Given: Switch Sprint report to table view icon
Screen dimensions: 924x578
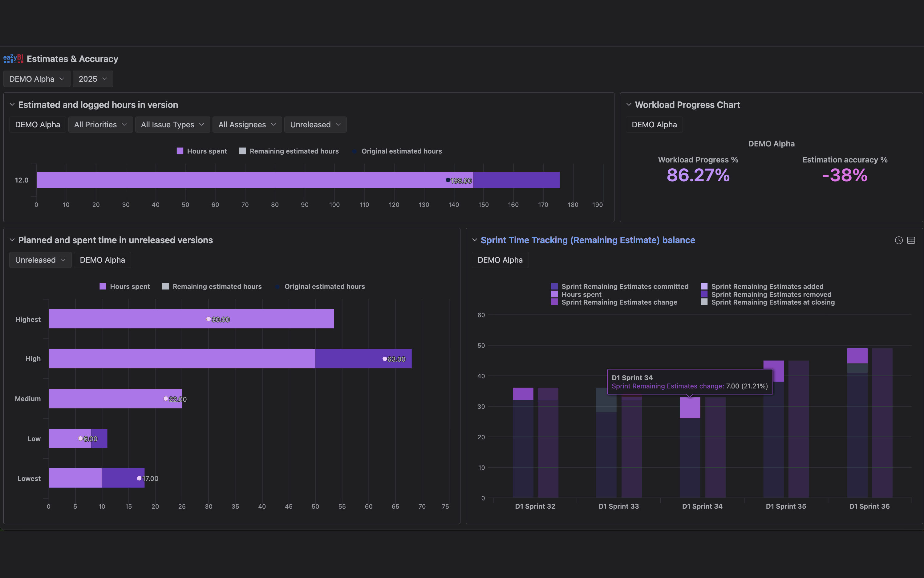Looking at the screenshot, I should [911, 240].
